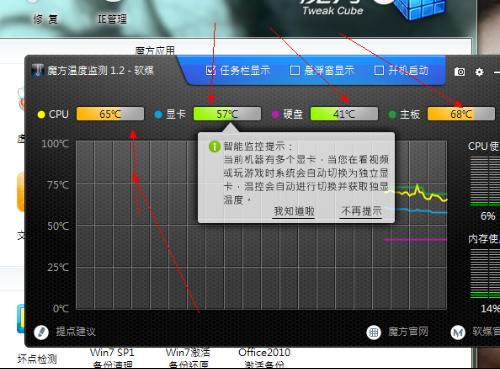Click the 提点建议 pencil icon
The width and height of the screenshot is (500, 369).
pyautogui.click(x=41, y=332)
